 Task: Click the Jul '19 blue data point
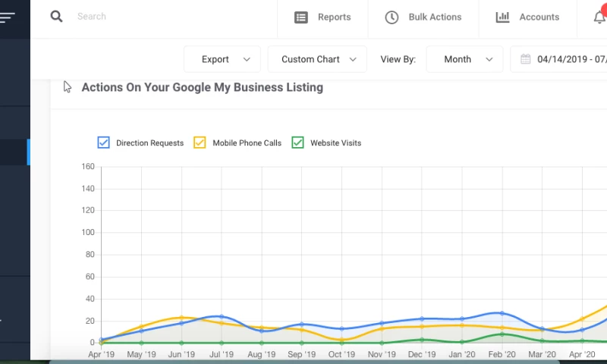tap(222, 317)
